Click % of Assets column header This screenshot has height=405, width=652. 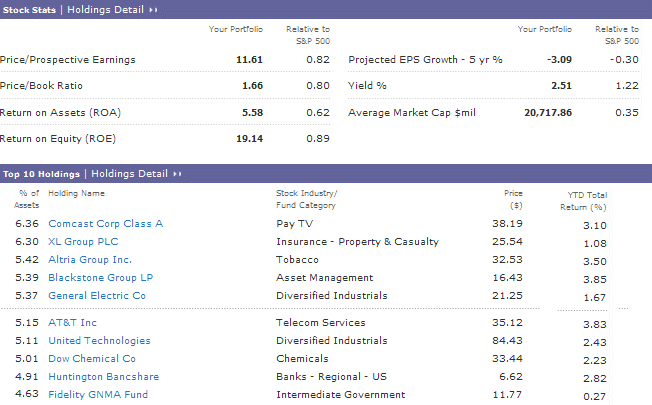pyautogui.click(x=27, y=199)
